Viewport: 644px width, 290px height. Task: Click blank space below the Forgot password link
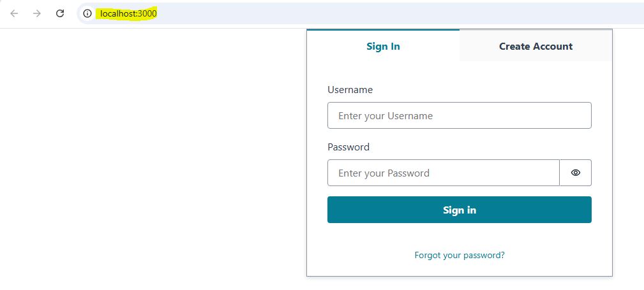click(460, 268)
